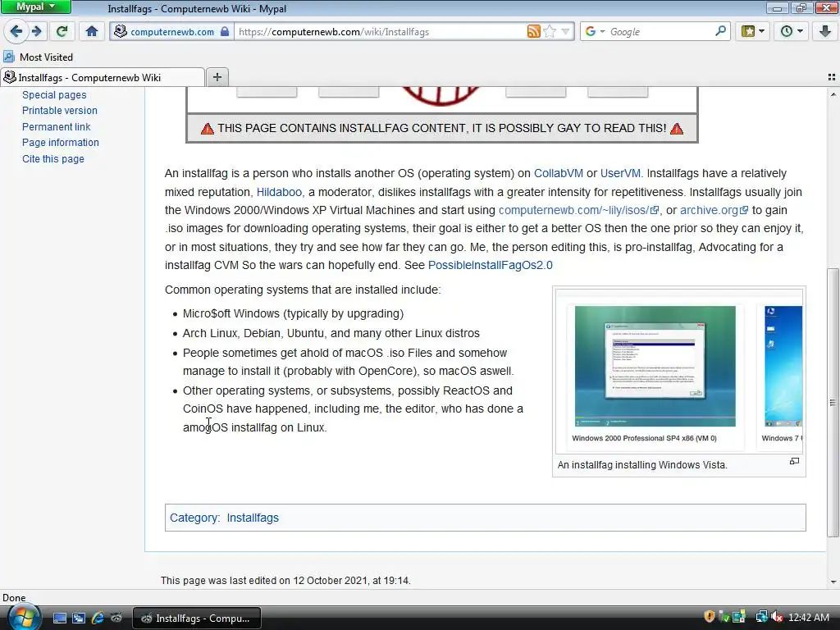
Task: Open the Bookmarks menu button
Action: click(753, 31)
